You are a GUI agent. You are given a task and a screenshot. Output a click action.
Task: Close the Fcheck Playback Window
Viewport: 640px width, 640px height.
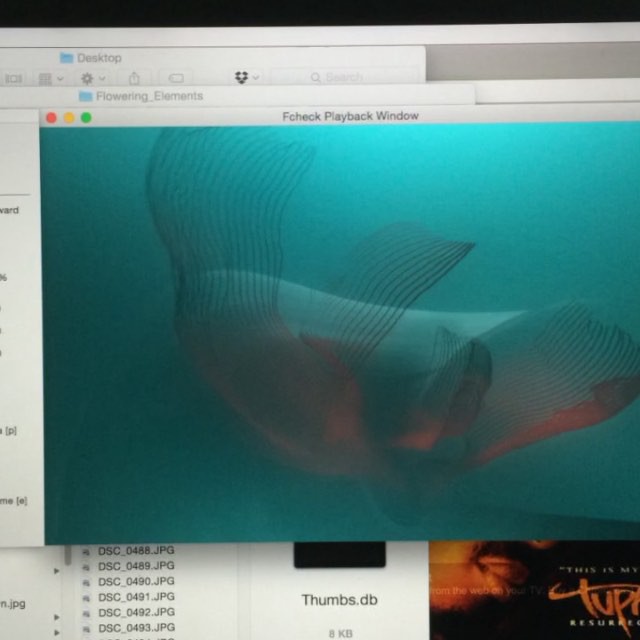[52, 117]
